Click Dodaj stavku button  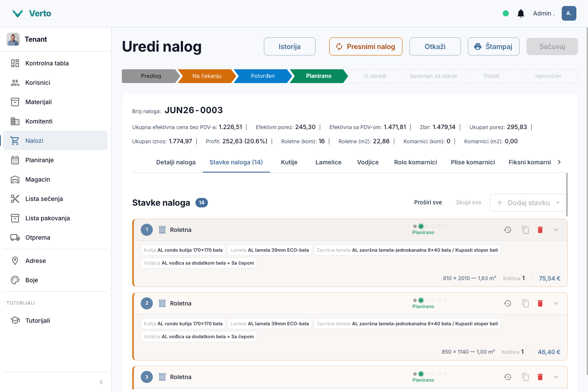click(x=529, y=203)
